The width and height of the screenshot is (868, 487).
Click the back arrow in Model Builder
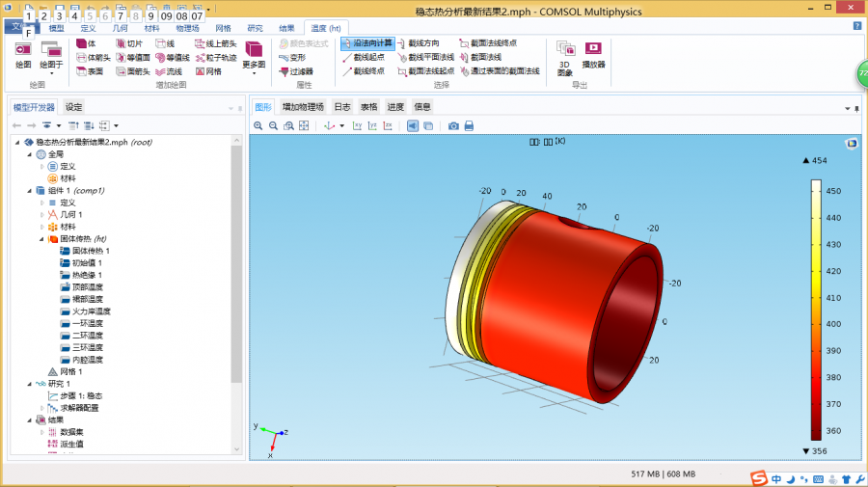16,125
